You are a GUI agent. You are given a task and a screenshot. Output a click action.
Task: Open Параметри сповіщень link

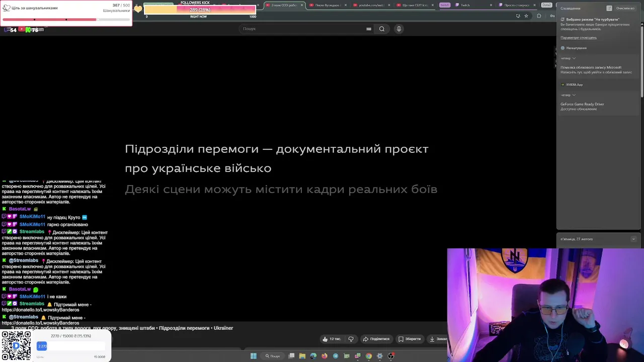click(x=579, y=38)
